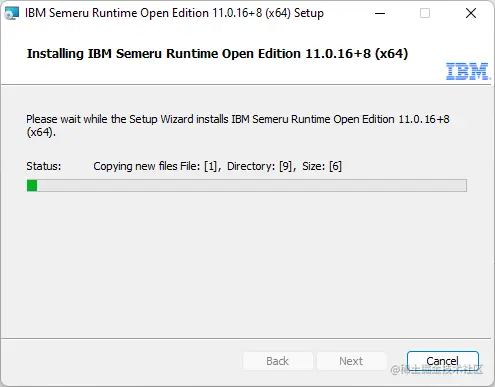This screenshot has width=495, height=387.
Task: Click the disabled Back button
Action: 278,361
